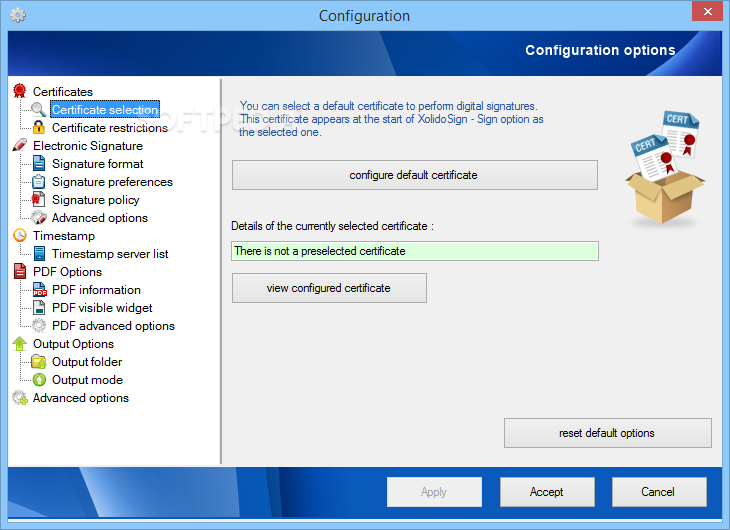Click the preselected certificate details field

(x=415, y=251)
